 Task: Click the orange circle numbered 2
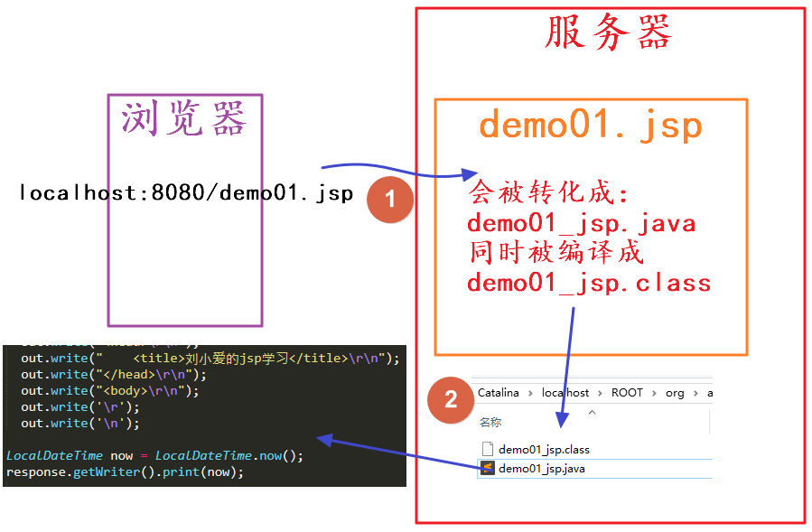pos(451,400)
